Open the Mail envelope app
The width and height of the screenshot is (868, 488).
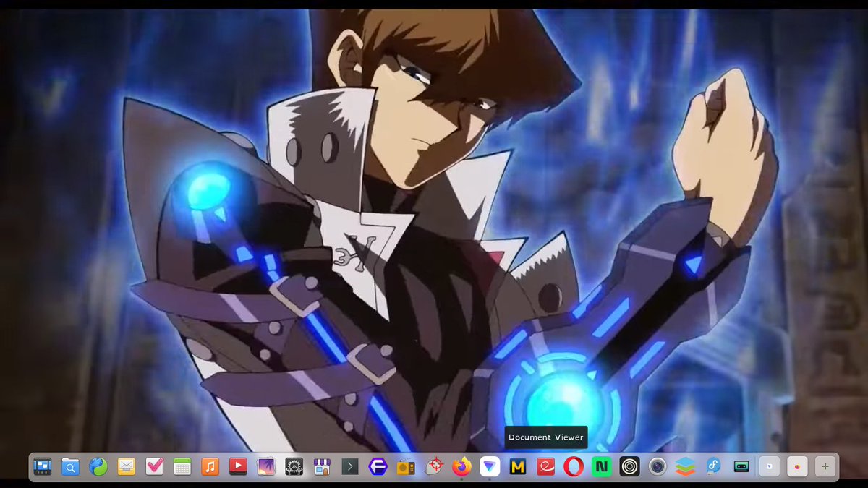point(126,467)
